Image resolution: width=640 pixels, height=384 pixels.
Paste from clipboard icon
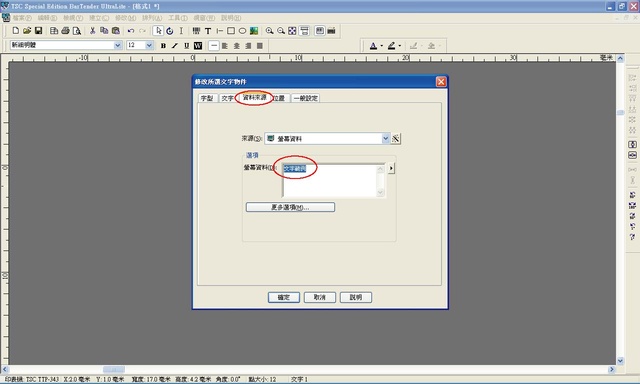(x=116, y=31)
